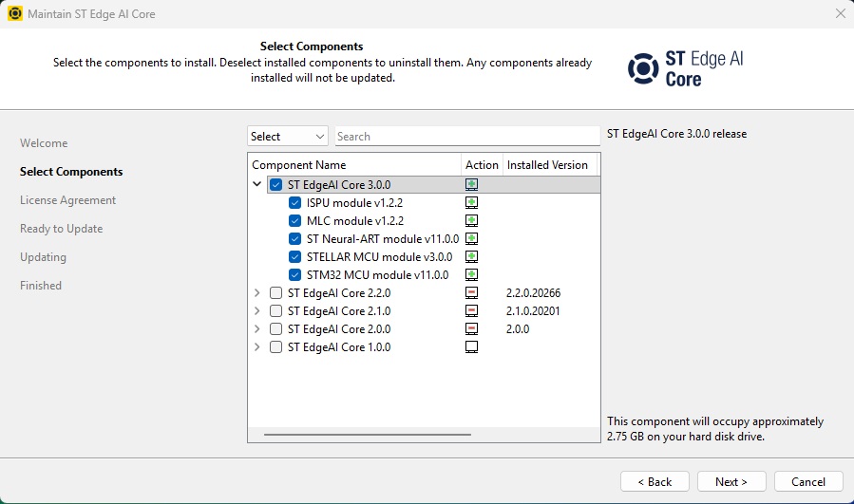
Task: Click the Component Name column header
Action: [x=354, y=165]
